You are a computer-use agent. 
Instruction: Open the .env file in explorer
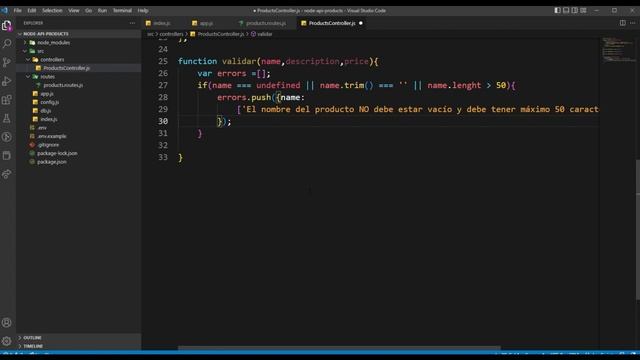point(42,128)
